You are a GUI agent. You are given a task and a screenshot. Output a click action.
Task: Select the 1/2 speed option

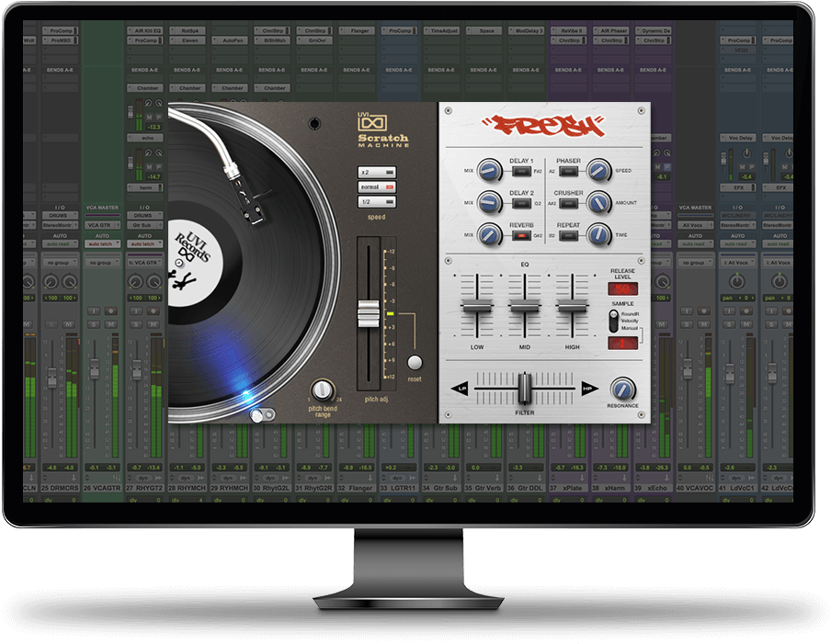click(376, 202)
